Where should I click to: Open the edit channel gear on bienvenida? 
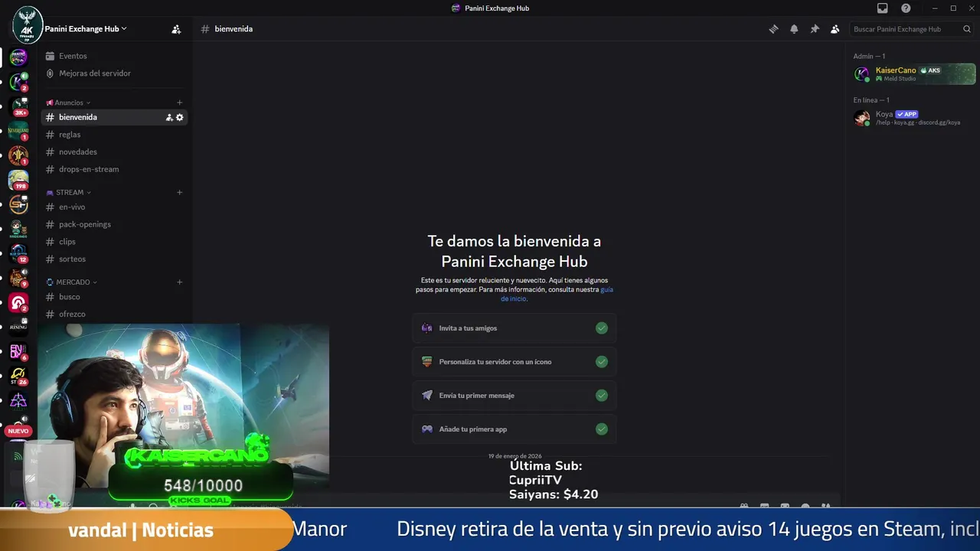coord(180,117)
